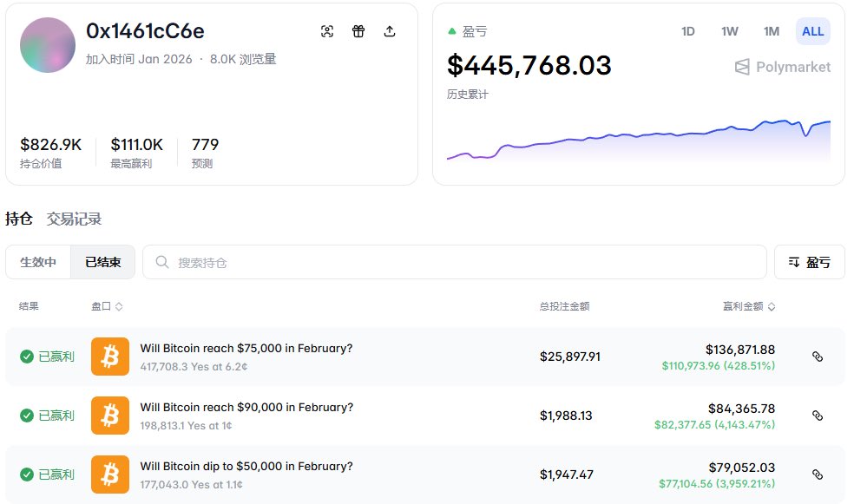Select the 1D time range
Image resolution: width=854 pixels, height=504 pixels.
(x=688, y=31)
